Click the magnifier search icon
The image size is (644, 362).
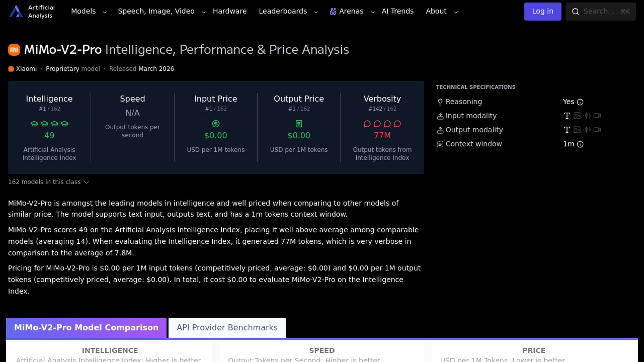pyautogui.click(x=576, y=12)
